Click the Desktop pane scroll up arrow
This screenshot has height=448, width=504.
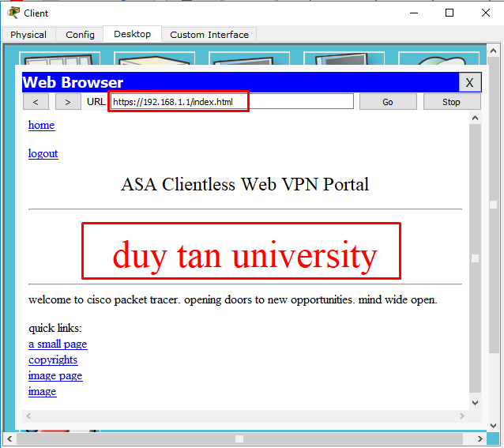[494, 51]
